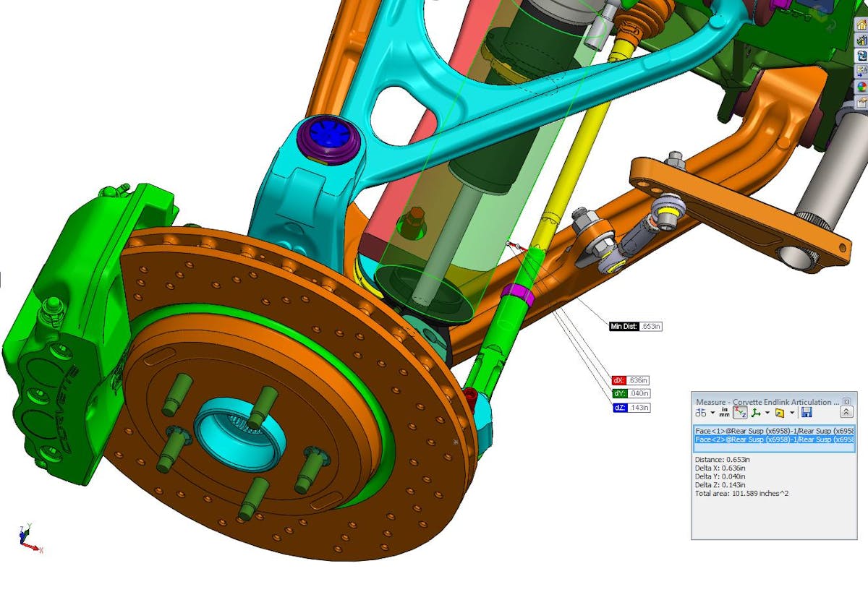Collapse the Measure dialog with chevron button
Screen dimensions: 868x613
point(846,412)
